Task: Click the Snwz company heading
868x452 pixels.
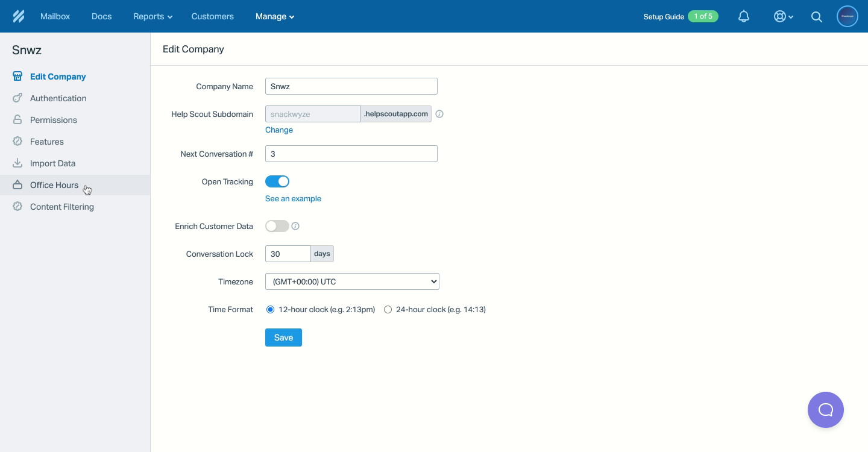Action: [27, 50]
